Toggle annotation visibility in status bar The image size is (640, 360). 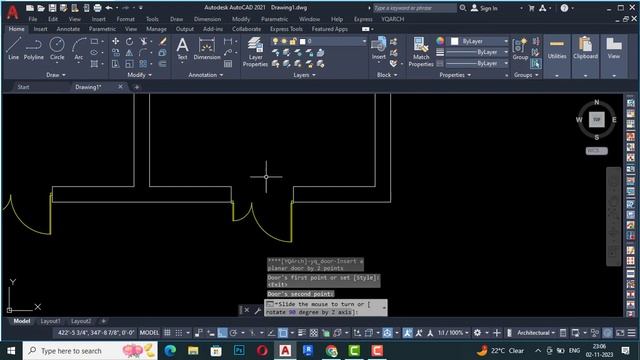pos(407,333)
